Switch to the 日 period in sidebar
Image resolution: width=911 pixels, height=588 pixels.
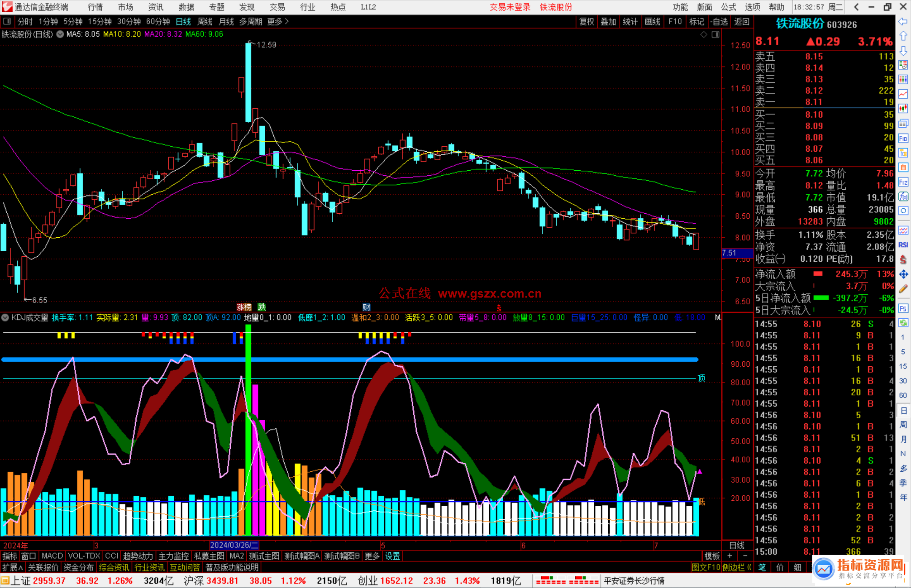click(x=903, y=410)
